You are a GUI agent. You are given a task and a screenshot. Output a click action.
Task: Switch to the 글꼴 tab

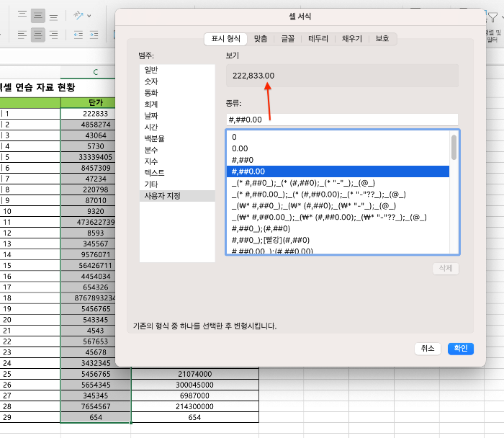click(x=288, y=39)
